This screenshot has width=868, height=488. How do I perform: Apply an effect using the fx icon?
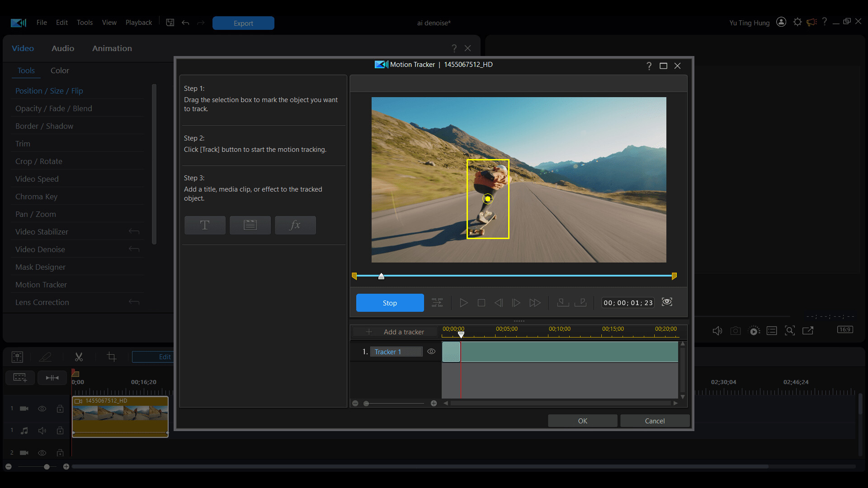[295, 225]
